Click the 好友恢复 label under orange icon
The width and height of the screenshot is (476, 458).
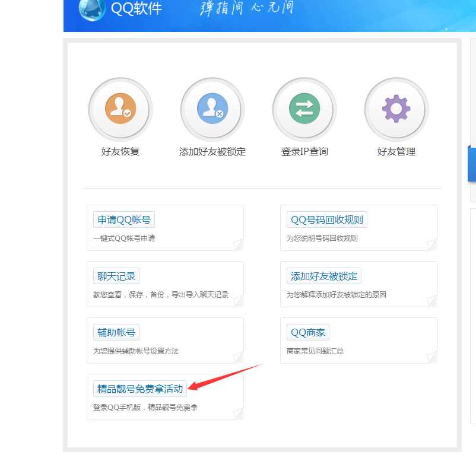(x=120, y=151)
